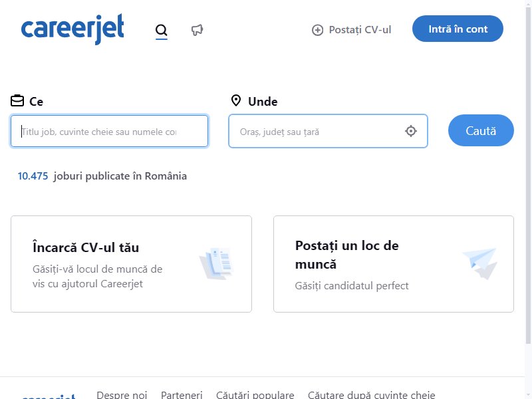The height and width of the screenshot is (399, 532).
Task: Click the briefcase icon next to Ce
Action: coord(17,101)
